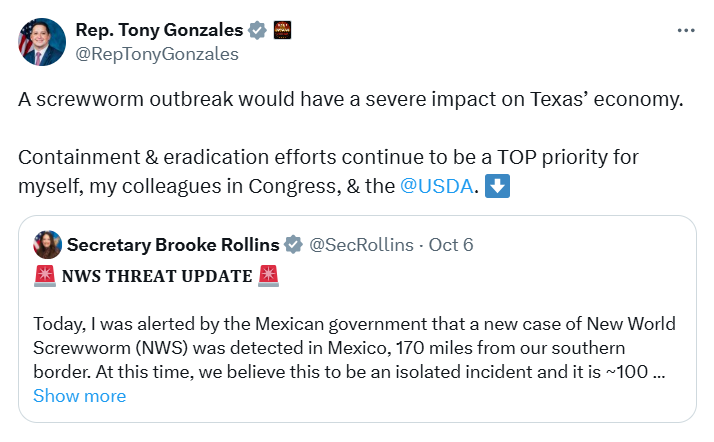Click the siren emoji after NWS THREAT UPDATE
Viewport: 714px width, 442px height.
click(x=268, y=276)
